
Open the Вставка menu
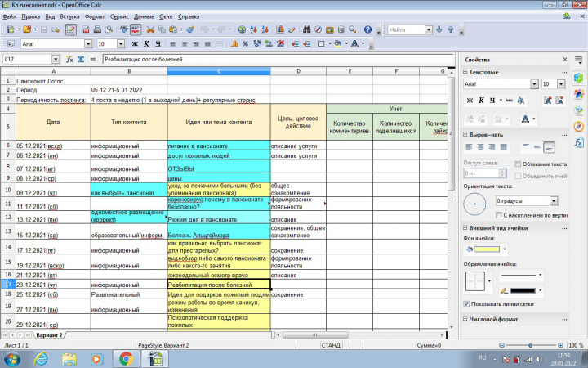point(69,16)
